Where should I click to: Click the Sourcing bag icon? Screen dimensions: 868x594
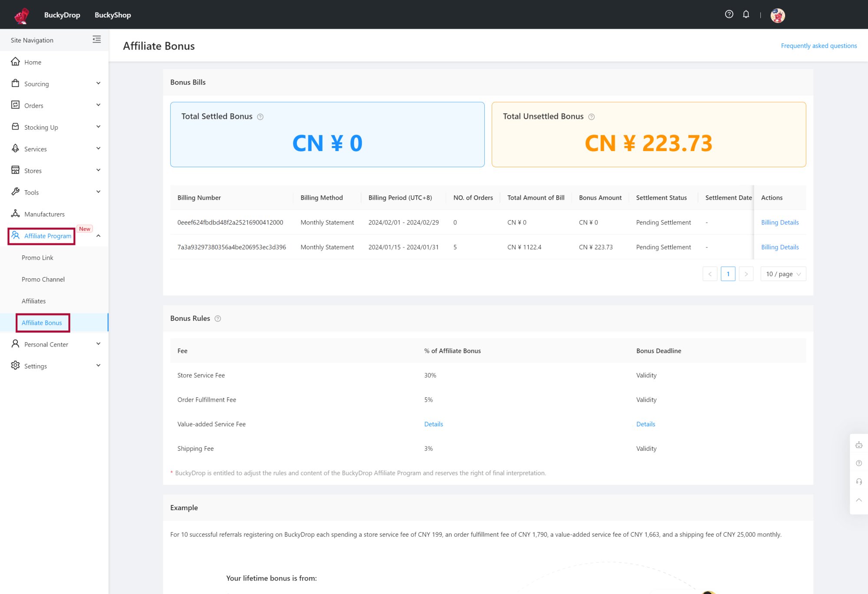click(x=16, y=83)
